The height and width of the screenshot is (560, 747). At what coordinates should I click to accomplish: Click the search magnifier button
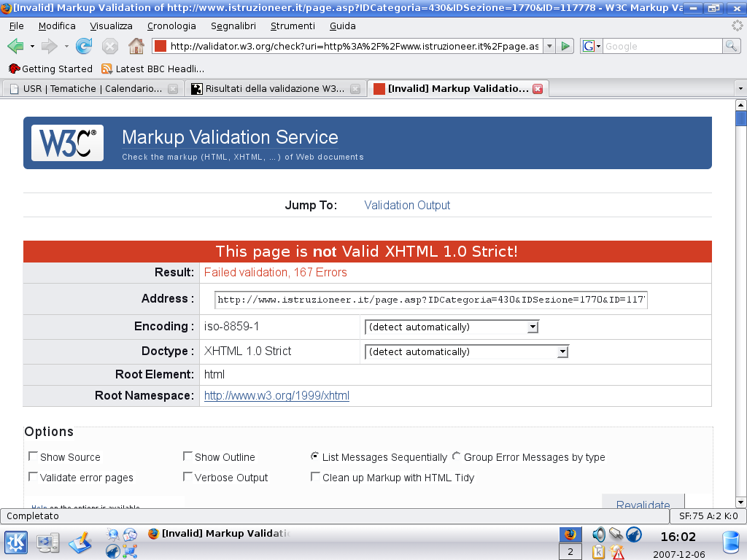731,46
